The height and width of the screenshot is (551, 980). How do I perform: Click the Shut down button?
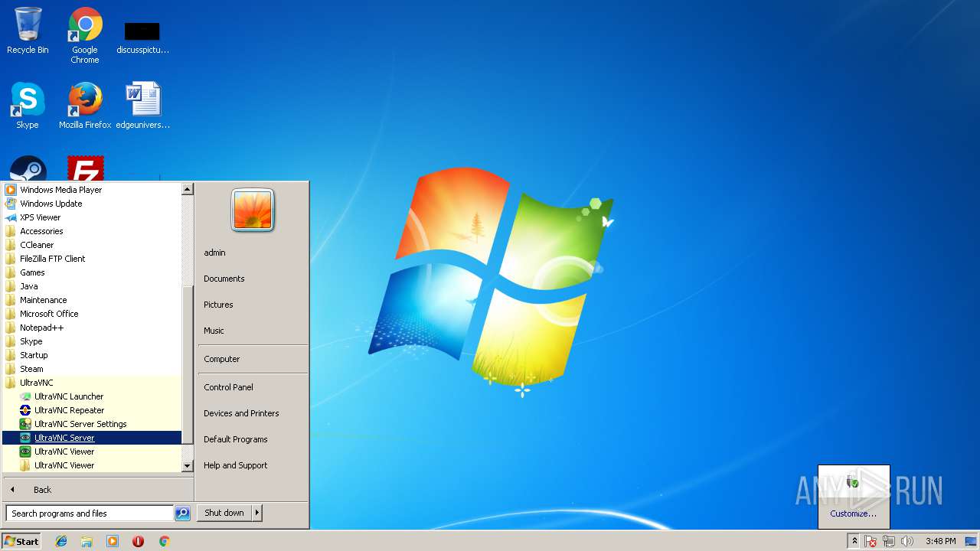coord(224,513)
